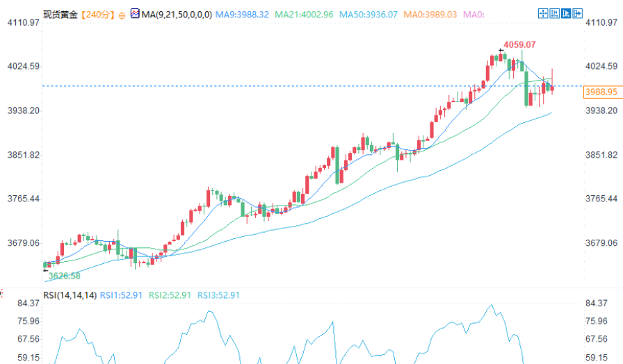
Task: Click the small orange circle icon after 240分
Action: 123,15
